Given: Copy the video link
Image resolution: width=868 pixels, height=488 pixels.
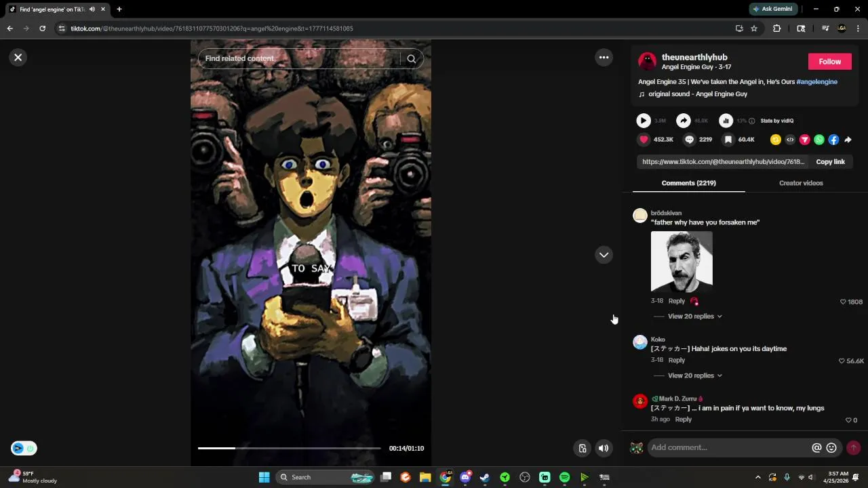Looking at the screenshot, I should 830,162.
